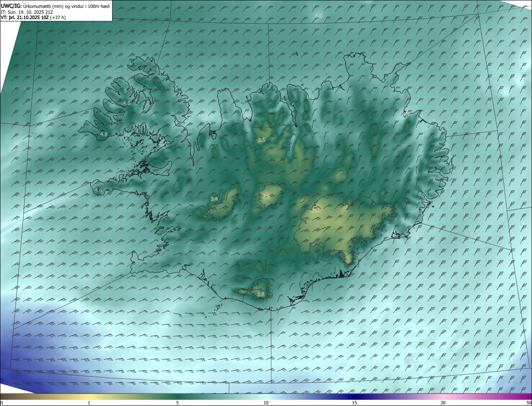The image size is (532, 406).
Task: Click the faint '10.5' value label over the sea
Action: tap(409, 361)
